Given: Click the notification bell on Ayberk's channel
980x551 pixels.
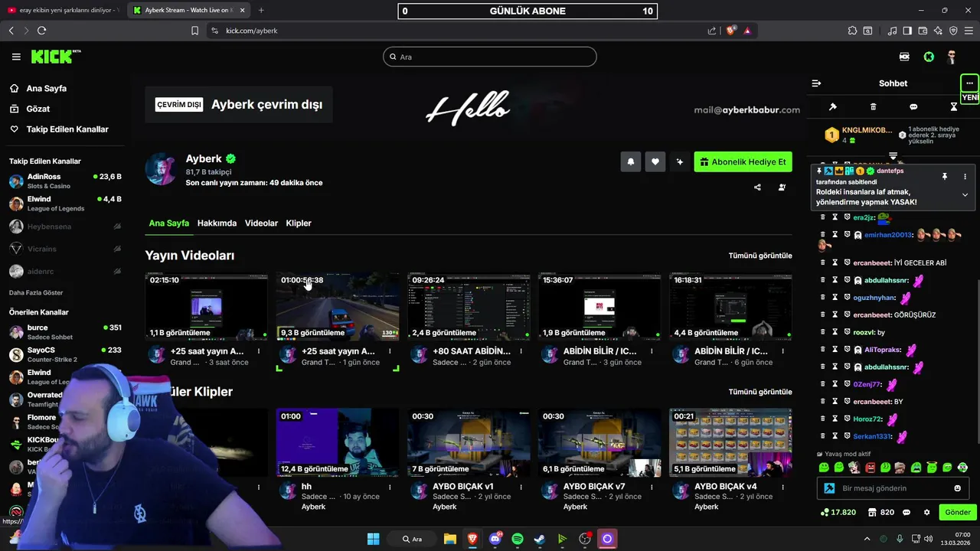Looking at the screenshot, I should (631, 161).
